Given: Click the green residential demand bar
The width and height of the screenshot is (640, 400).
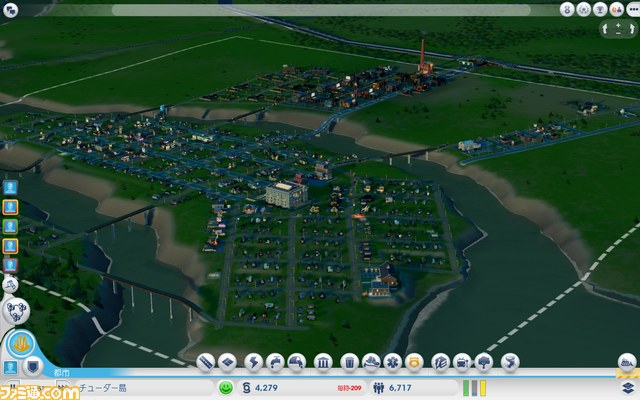Looking at the screenshot, I should point(466,388).
